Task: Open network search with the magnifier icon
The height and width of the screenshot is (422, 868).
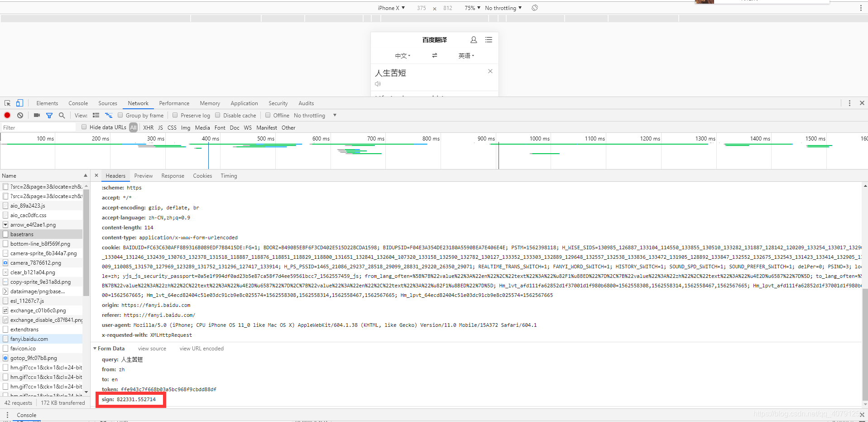Action: point(62,116)
